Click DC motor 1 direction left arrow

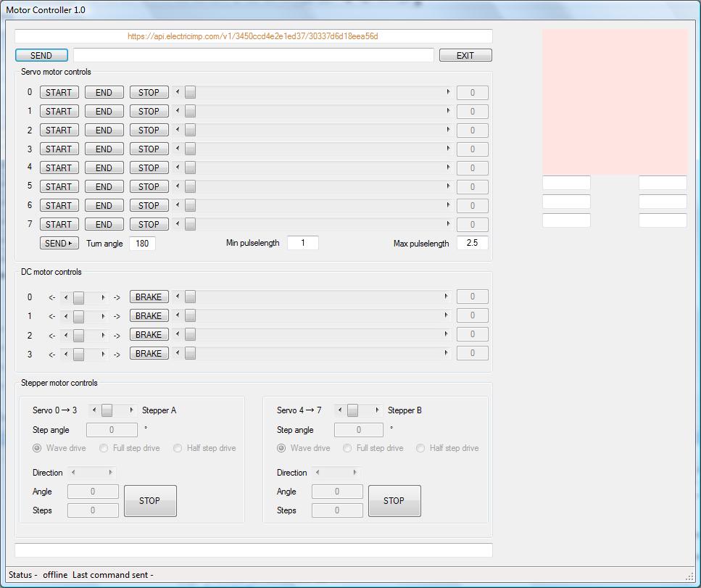pos(66,316)
